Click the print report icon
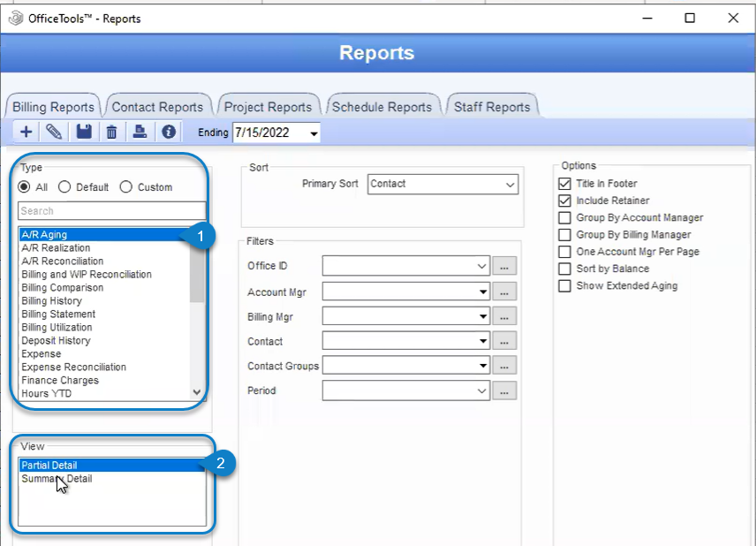 140,132
